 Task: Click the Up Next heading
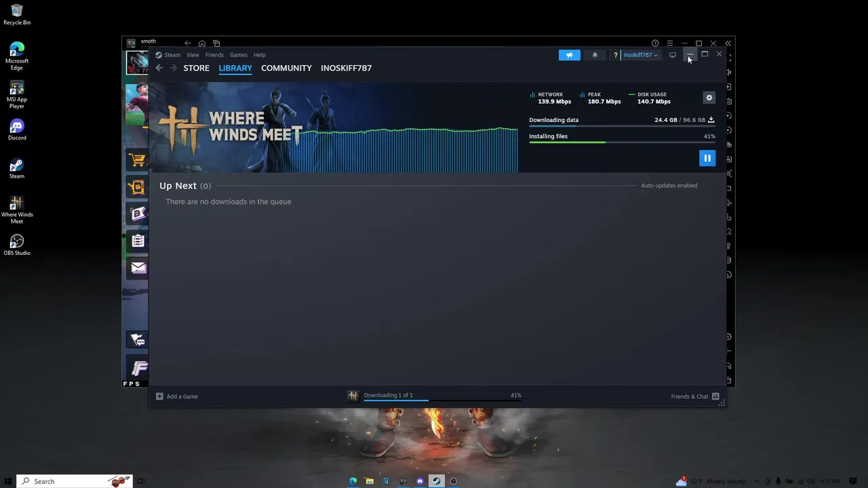(178, 186)
